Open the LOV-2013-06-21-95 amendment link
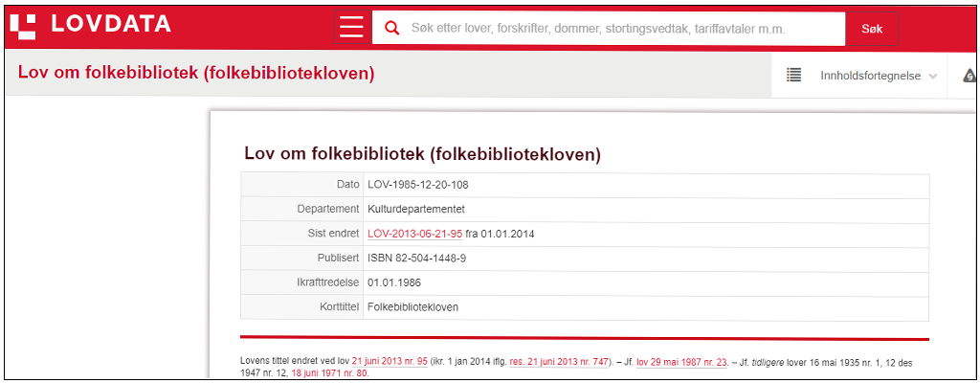 [415, 234]
